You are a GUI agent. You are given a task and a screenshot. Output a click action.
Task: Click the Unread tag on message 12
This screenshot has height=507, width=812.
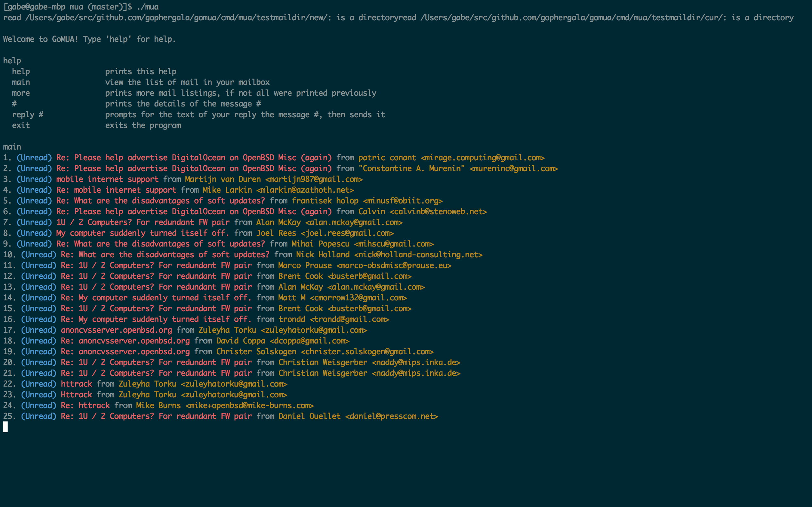tap(39, 276)
